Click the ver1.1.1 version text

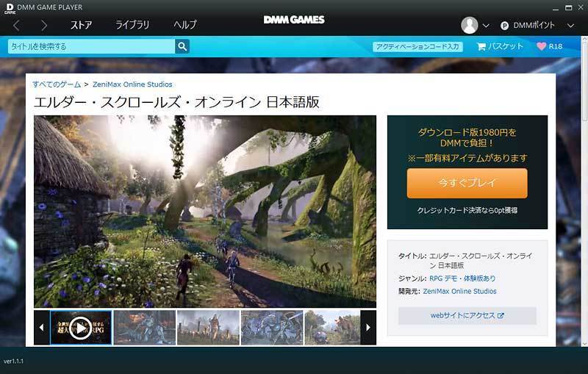13,362
